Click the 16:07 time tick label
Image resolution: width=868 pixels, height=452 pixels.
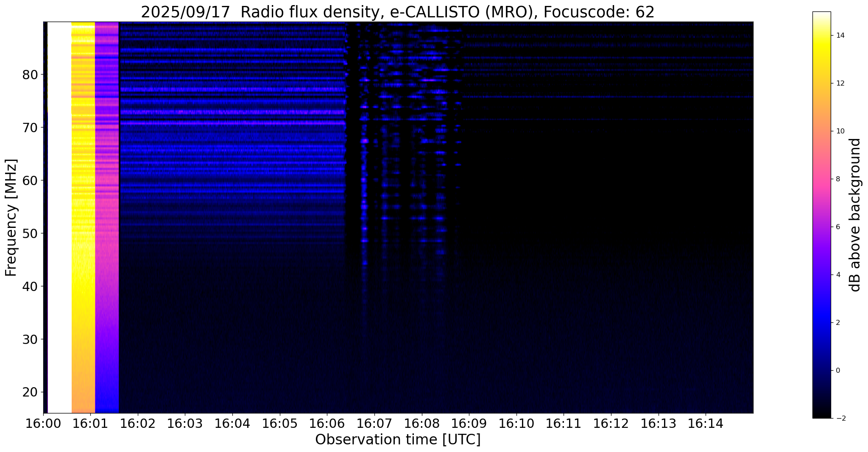coord(374,423)
